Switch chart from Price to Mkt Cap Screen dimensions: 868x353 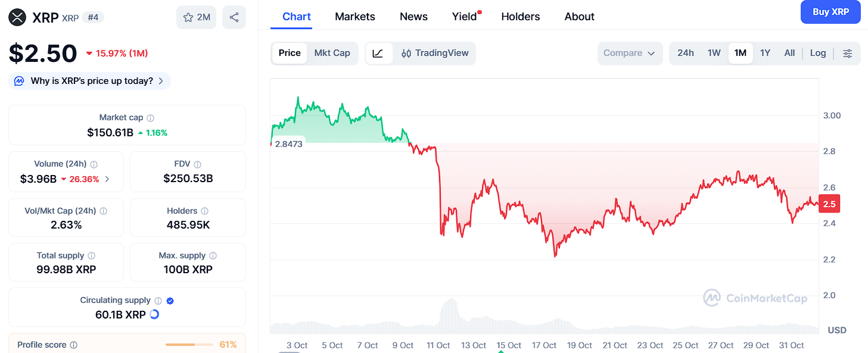tap(332, 53)
